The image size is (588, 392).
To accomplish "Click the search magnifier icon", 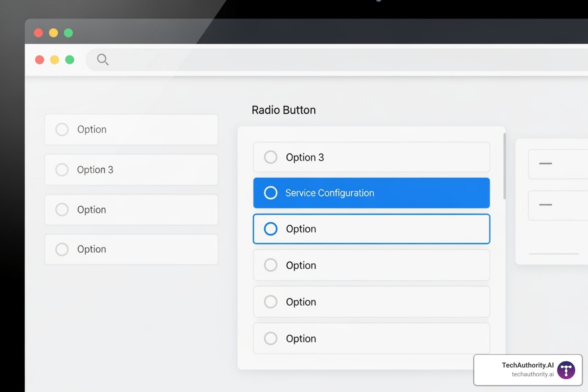I will click(103, 59).
